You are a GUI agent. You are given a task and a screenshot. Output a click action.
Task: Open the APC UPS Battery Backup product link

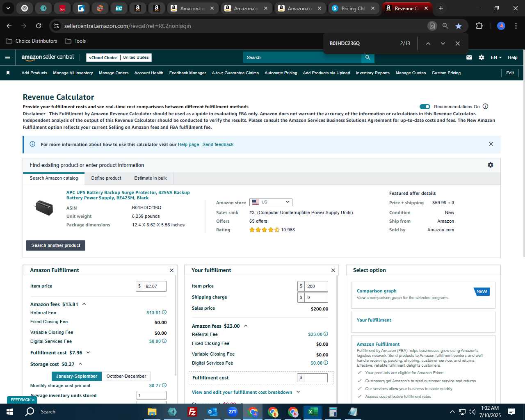(128, 195)
